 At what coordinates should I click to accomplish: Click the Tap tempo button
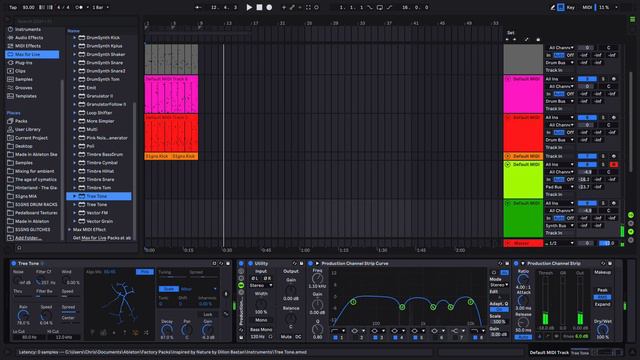tap(13, 7)
